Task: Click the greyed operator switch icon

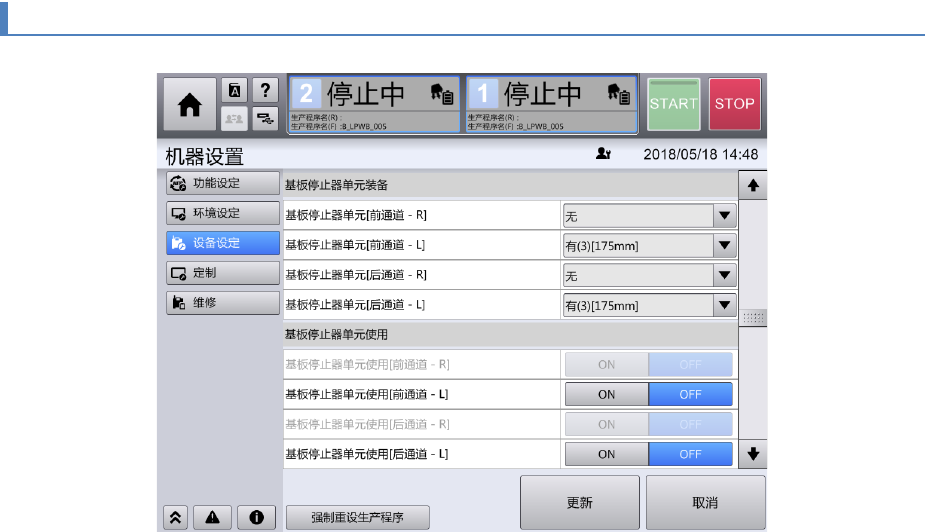Action: 234,119
